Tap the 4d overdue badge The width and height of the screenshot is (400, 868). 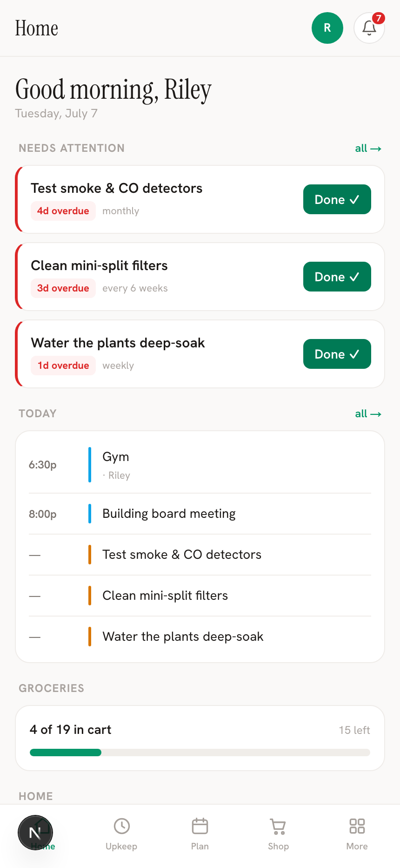click(63, 211)
